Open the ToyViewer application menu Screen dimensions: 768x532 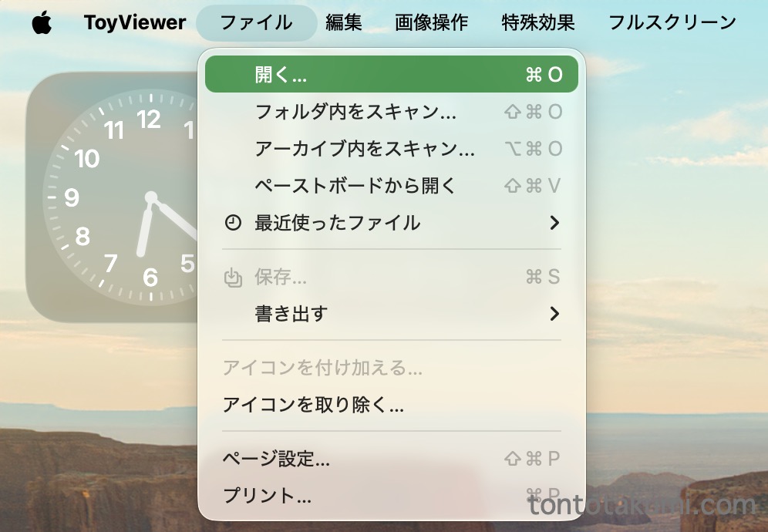(135, 23)
